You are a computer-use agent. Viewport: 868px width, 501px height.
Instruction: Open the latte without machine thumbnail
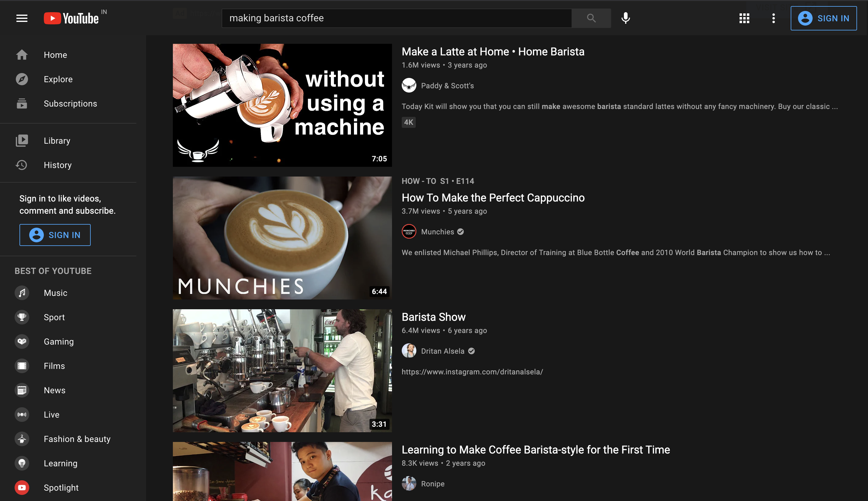coord(282,105)
